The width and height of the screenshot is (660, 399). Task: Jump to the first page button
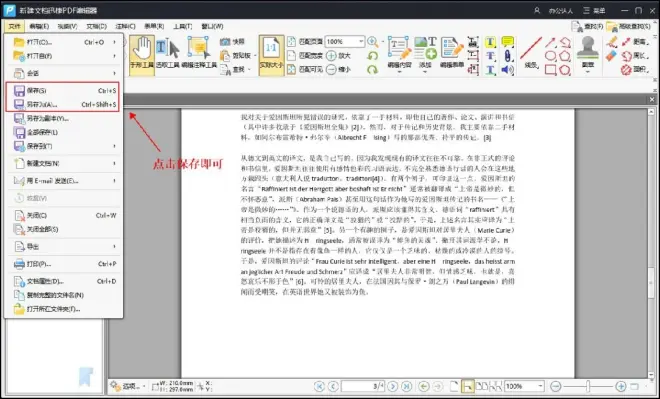click(x=319, y=386)
